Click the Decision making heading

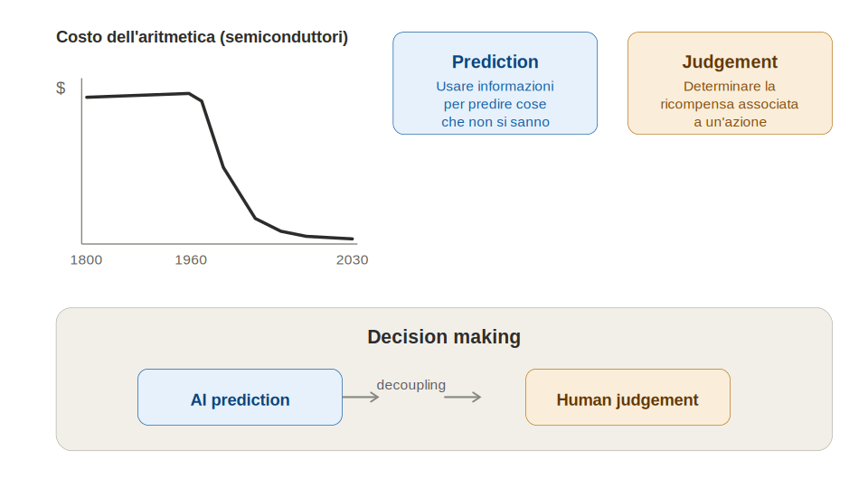444,337
